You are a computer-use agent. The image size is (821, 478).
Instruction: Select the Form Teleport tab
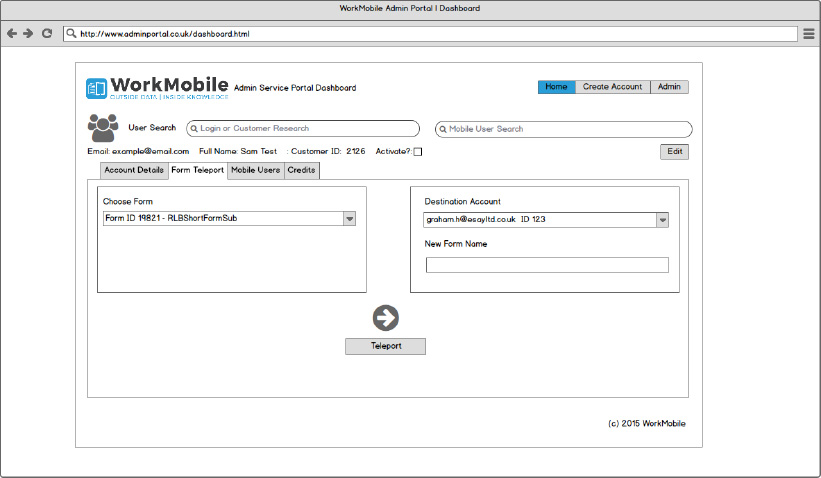pyautogui.click(x=197, y=171)
